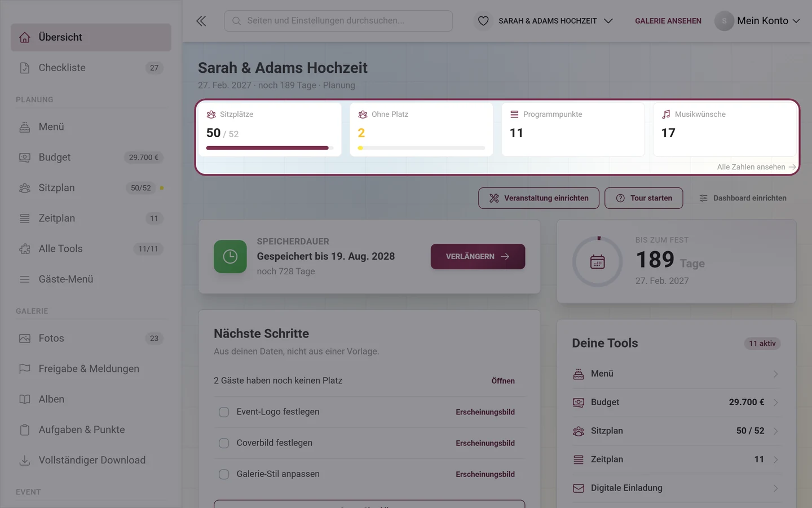Screen dimensions: 812x508
Task: Click Öffnen for guests without seat
Action: (503, 381)
